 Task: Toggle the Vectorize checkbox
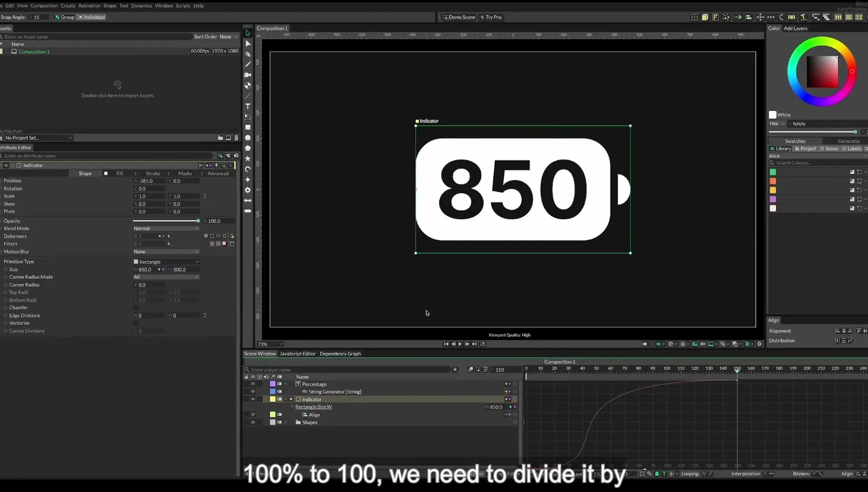click(136, 323)
